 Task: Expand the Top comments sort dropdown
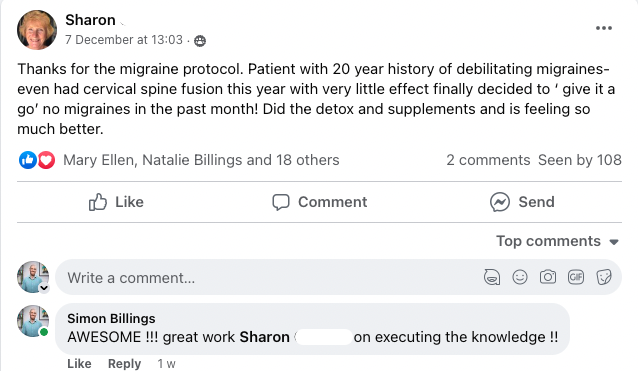557,241
